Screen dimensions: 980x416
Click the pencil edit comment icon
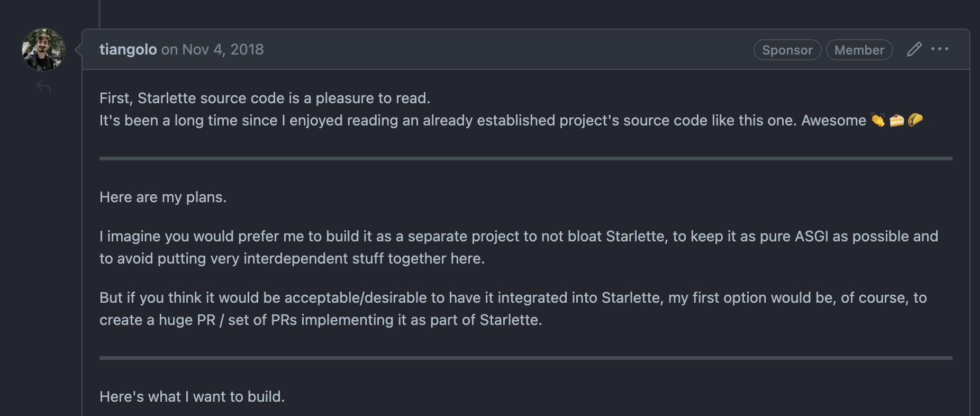pyautogui.click(x=914, y=49)
